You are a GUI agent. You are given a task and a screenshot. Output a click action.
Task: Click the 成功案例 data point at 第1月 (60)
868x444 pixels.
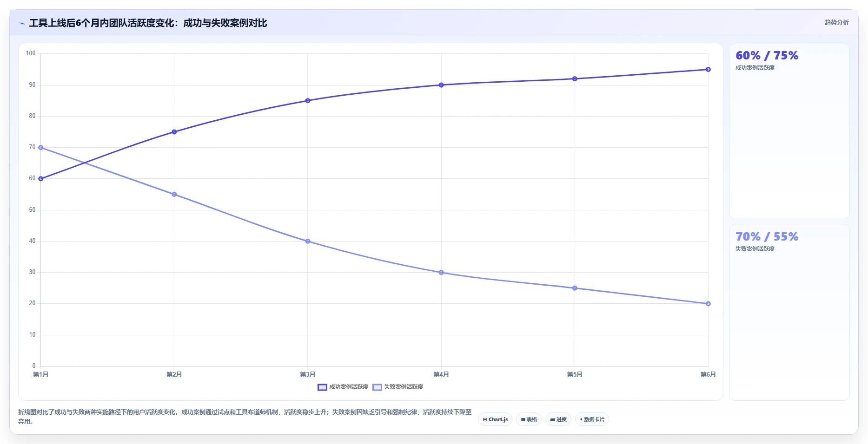pyautogui.click(x=41, y=179)
